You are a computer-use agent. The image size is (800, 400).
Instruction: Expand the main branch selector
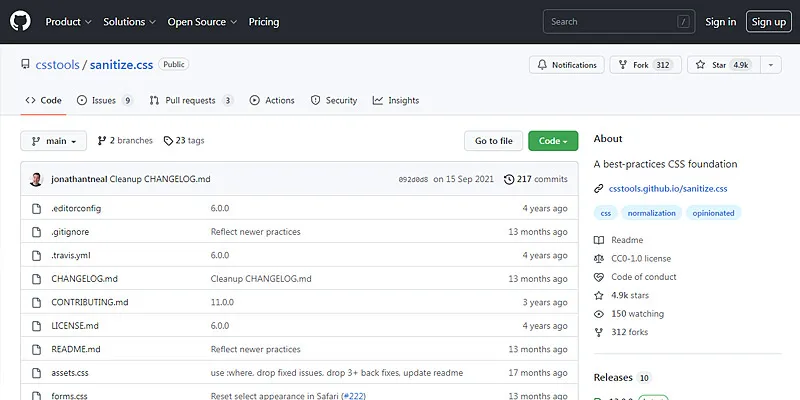(x=54, y=141)
